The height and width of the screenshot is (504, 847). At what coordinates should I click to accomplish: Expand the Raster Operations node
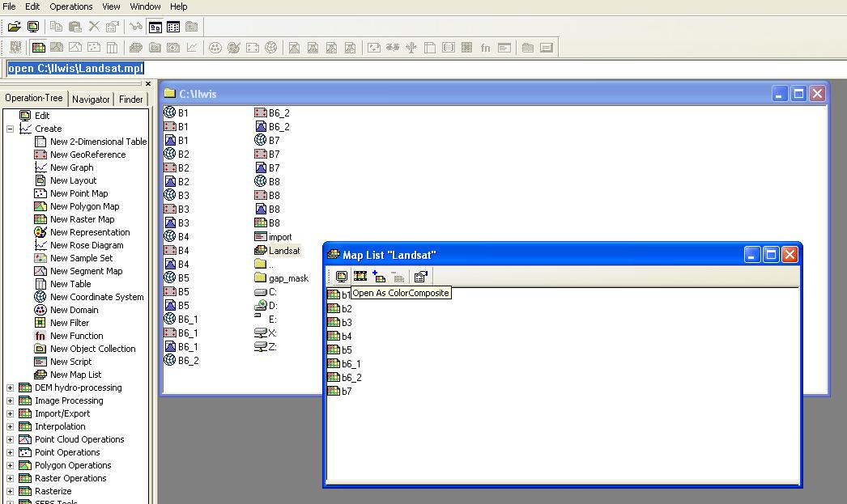click(10, 478)
